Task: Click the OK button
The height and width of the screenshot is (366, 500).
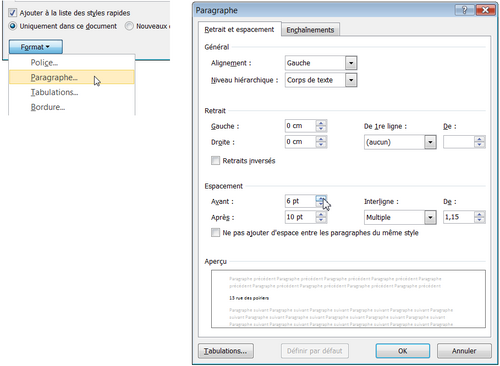Action: (x=402, y=351)
